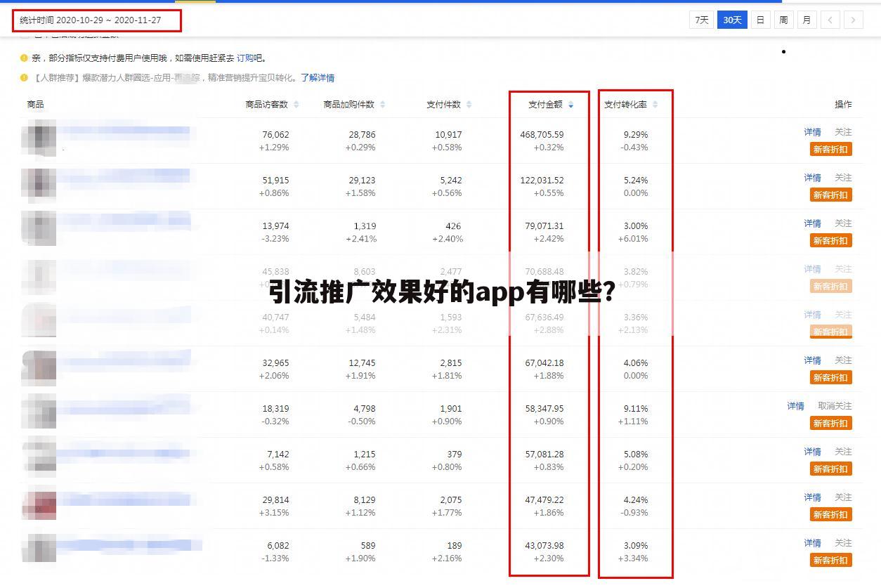This screenshot has width=881, height=588.
Task: Go to next period arrow
Action: [853, 20]
